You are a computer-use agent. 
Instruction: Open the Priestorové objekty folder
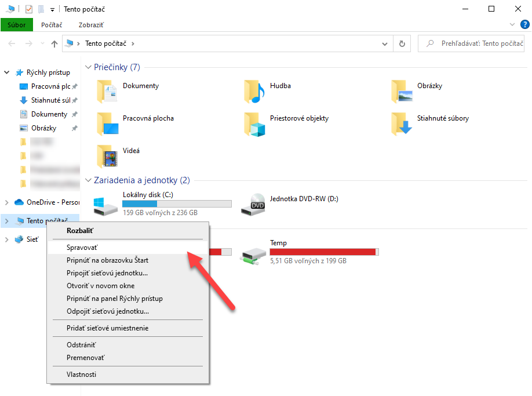286,124
